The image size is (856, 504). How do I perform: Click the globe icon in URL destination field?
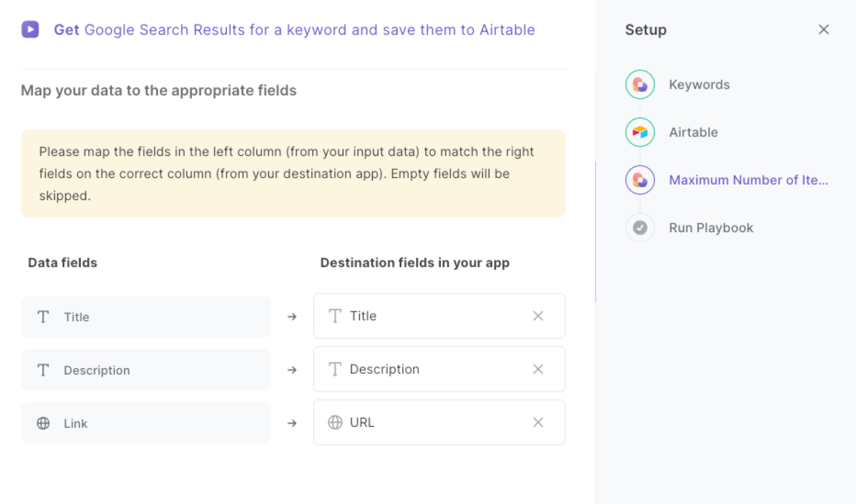[x=335, y=422]
